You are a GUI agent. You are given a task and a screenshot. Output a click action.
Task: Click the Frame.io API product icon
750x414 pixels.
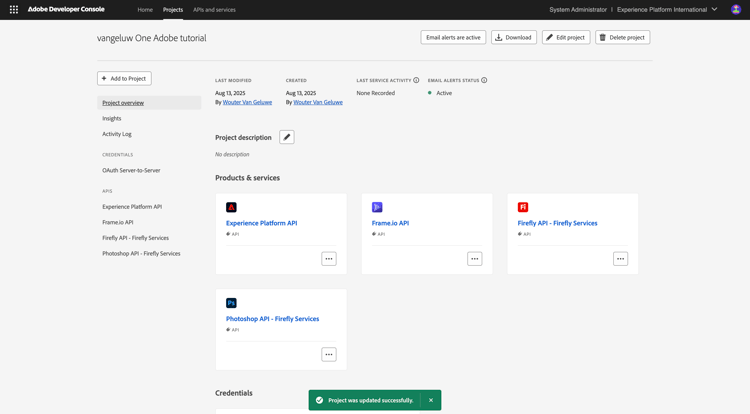(377, 207)
